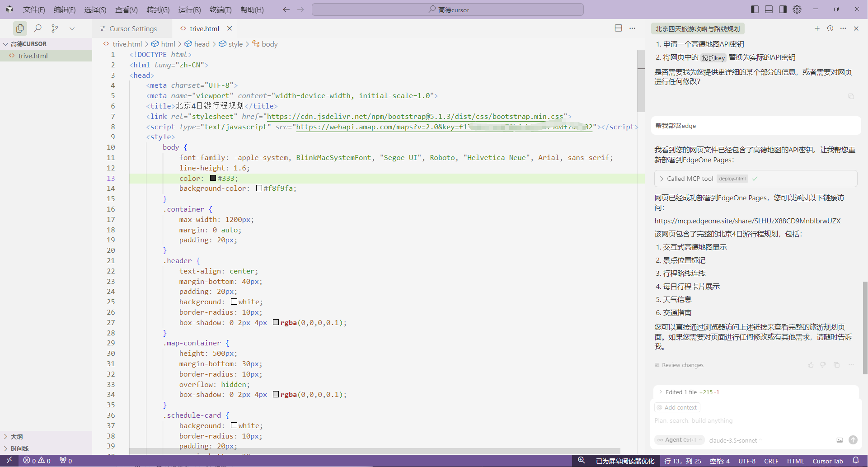Toggle the bottom panel layout icon
This screenshot has width=868, height=467.
[x=769, y=9]
